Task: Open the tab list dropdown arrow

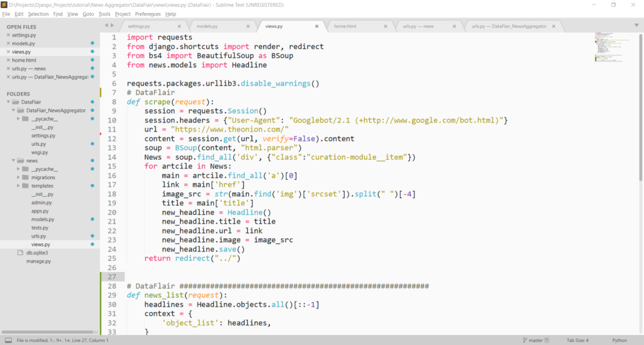Action: click(636, 26)
